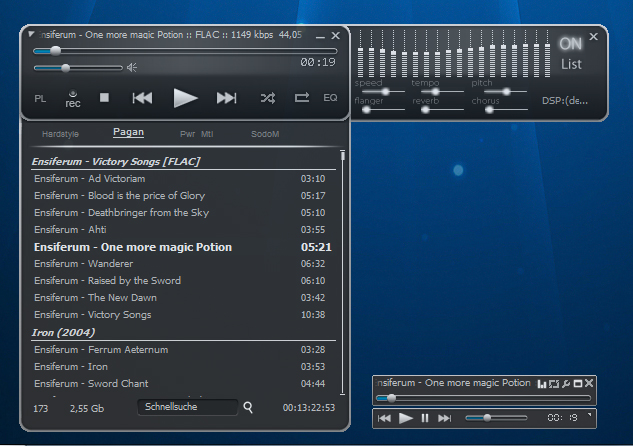
Task: Open settings wrench in the mini player
Action: pos(566,384)
